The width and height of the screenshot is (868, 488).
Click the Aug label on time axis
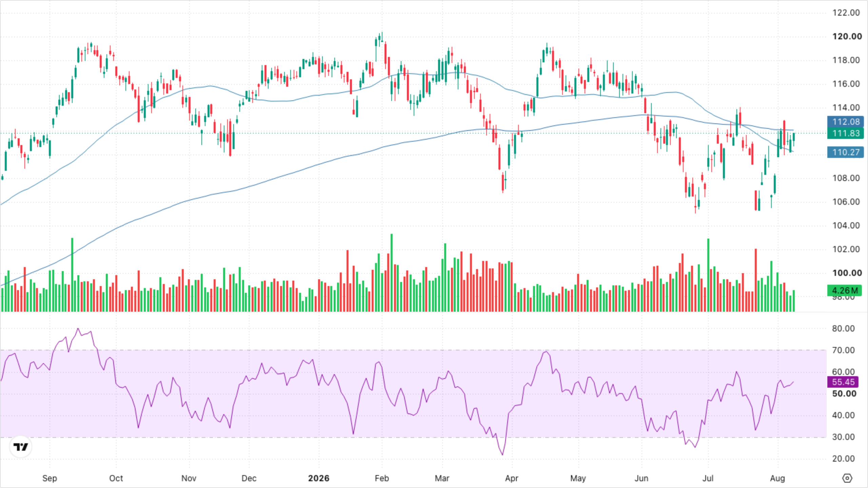pos(777,478)
